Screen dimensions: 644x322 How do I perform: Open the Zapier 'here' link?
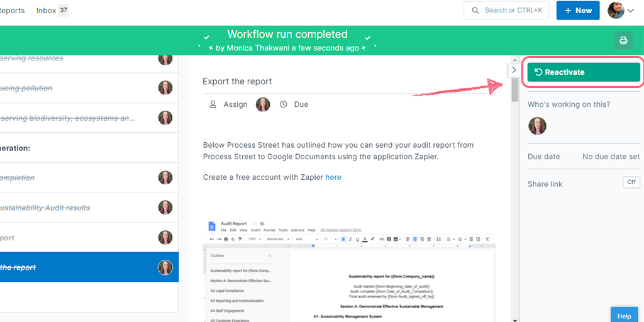[x=333, y=177]
